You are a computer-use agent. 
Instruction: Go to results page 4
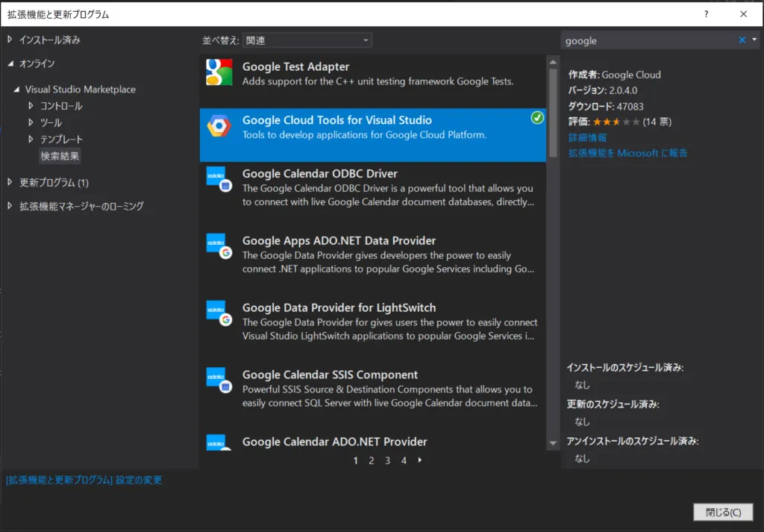pyautogui.click(x=404, y=460)
